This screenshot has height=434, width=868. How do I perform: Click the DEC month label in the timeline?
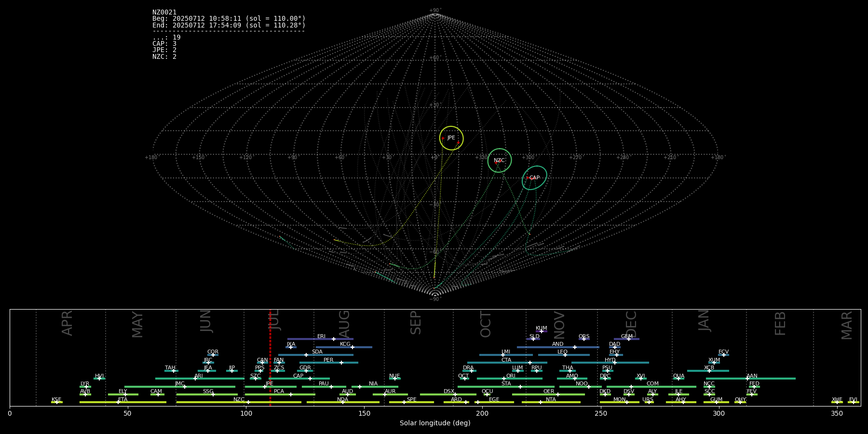pyautogui.click(x=631, y=324)
